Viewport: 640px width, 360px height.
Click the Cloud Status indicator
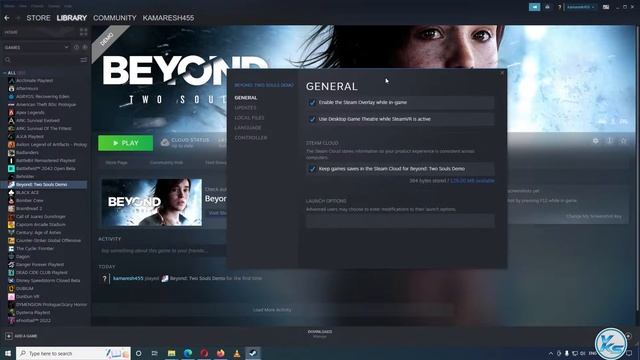tap(185, 142)
